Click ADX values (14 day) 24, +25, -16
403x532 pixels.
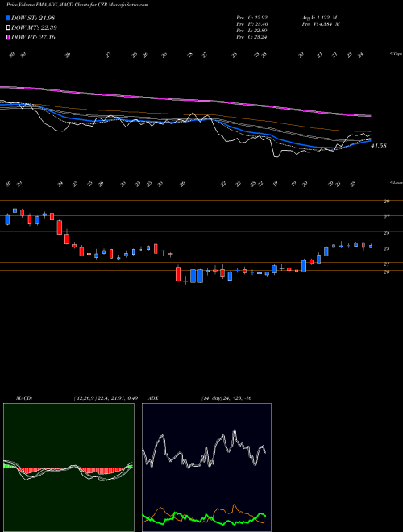(226, 398)
